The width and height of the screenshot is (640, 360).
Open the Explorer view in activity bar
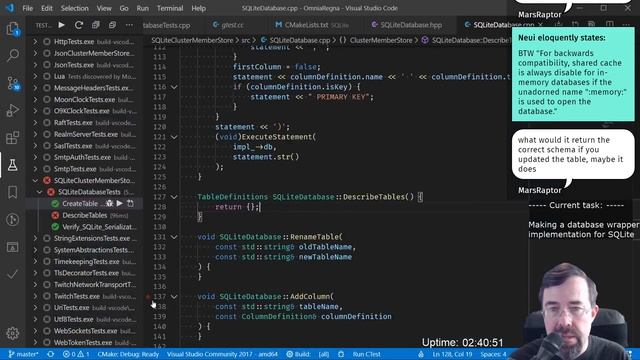13,29
